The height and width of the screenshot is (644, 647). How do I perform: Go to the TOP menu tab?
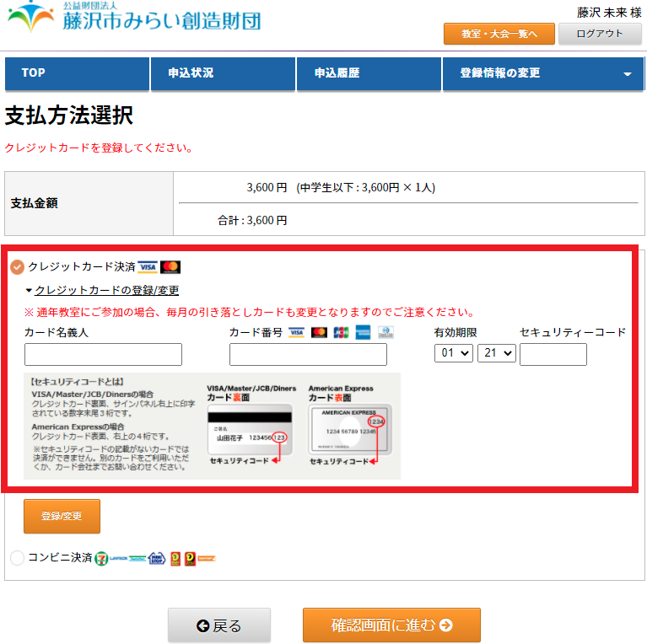click(77, 73)
